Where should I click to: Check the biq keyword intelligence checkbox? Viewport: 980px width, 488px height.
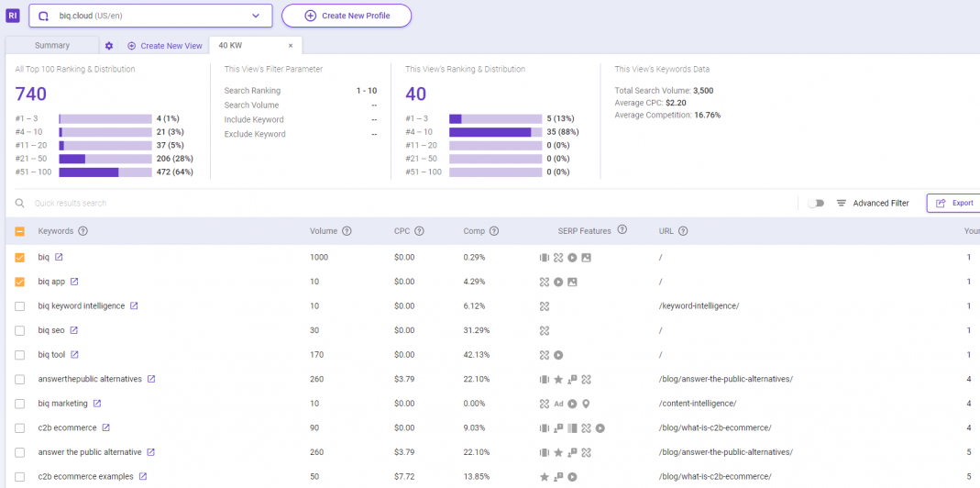pyautogui.click(x=20, y=306)
